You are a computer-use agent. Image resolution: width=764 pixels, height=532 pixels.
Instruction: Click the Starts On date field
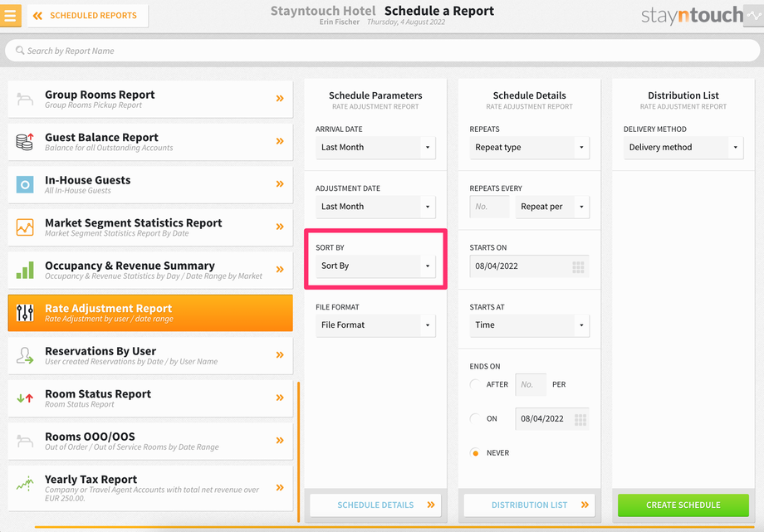pyautogui.click(x=529, y=266)
